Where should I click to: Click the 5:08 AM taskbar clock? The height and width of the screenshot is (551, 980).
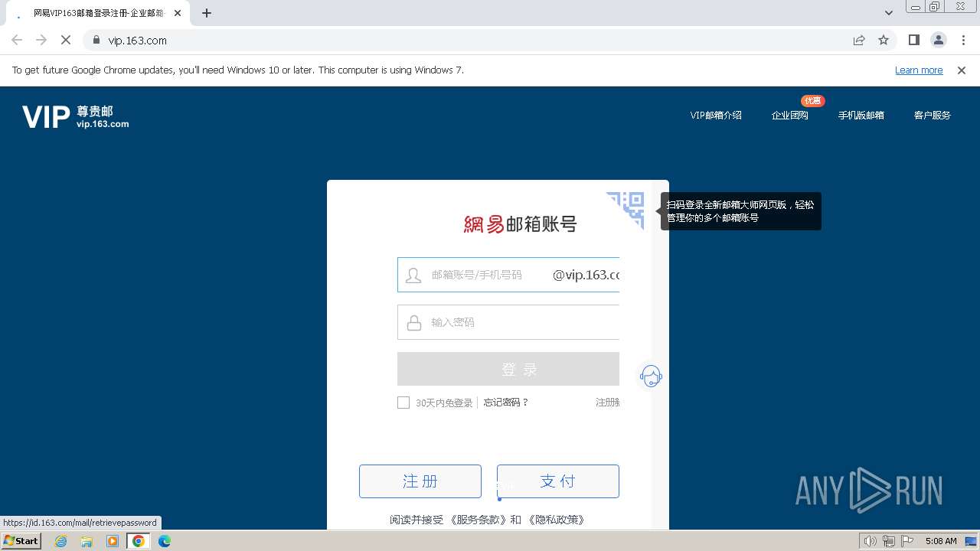(941, 541)
